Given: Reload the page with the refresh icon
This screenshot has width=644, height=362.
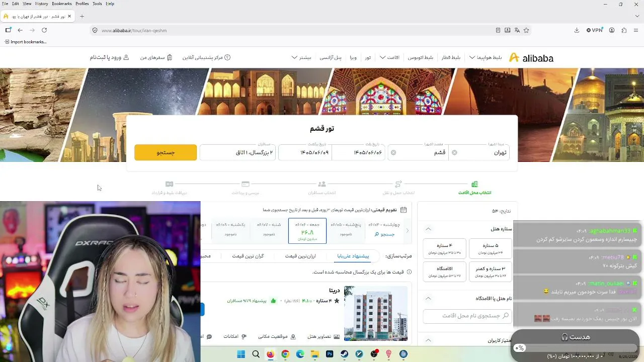Looking at the screenshot, I should [x=44, y=30].
